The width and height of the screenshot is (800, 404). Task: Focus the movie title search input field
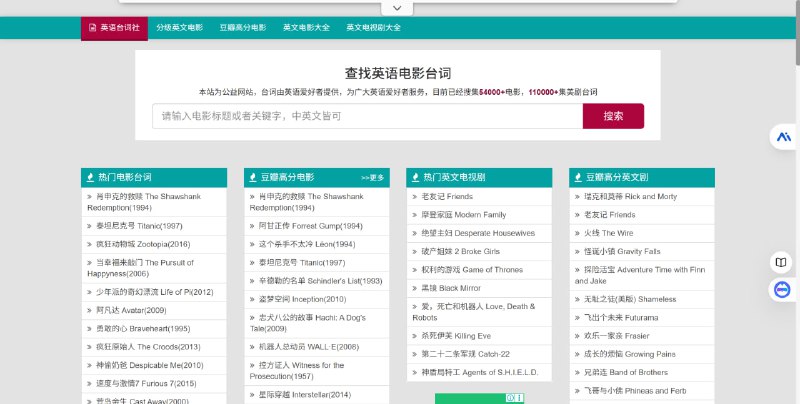(x=367, y=116)
